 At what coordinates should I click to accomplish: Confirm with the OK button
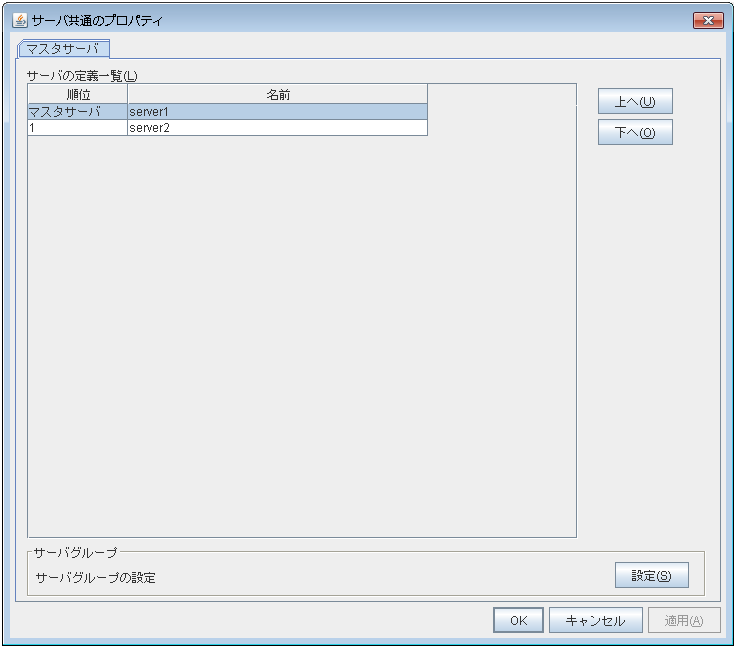(x=518, y=620)
